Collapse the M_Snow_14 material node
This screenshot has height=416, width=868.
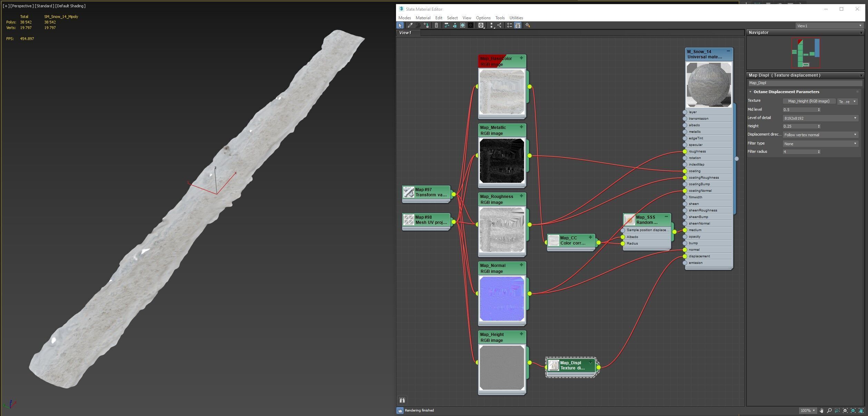(728, 51)
